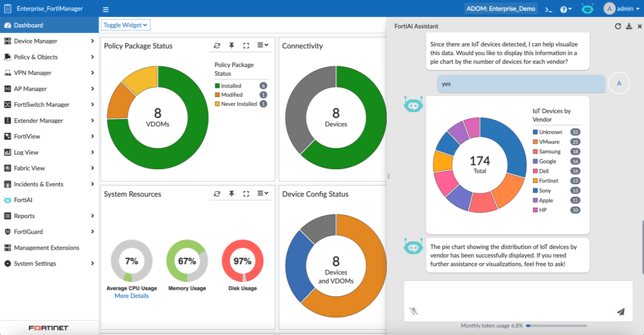Expand Policy Package Status widget to fullscreen
644x335 pixels.
tap(246, 45)
